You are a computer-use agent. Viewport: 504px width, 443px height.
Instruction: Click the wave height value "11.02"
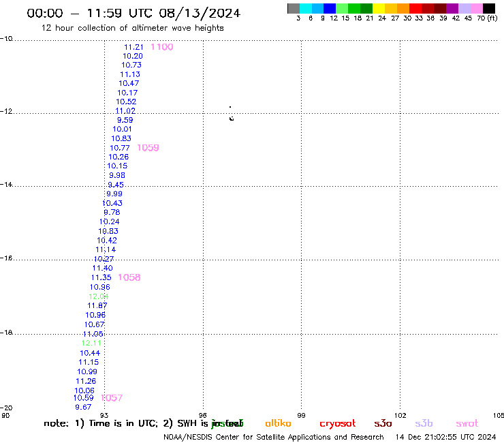click(125, 110)
